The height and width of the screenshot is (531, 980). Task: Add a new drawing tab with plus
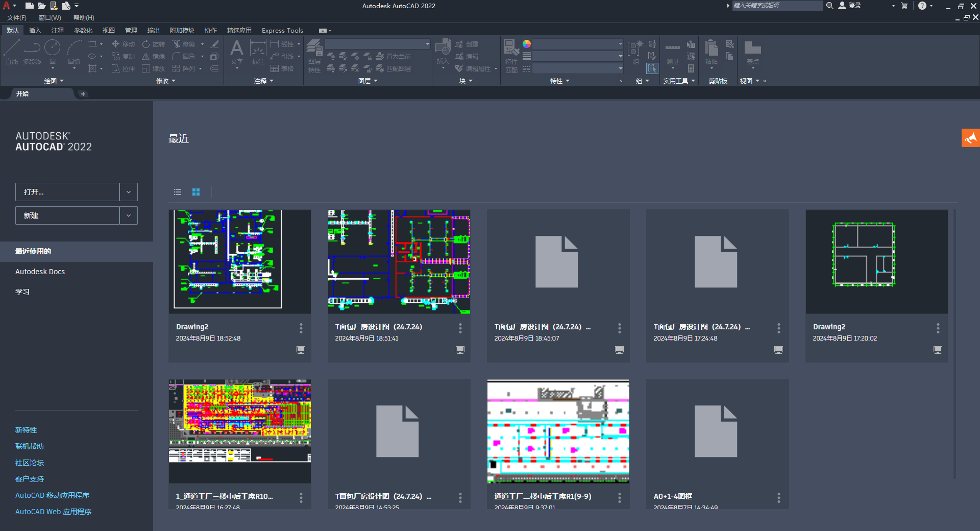[x=83, y=94]
